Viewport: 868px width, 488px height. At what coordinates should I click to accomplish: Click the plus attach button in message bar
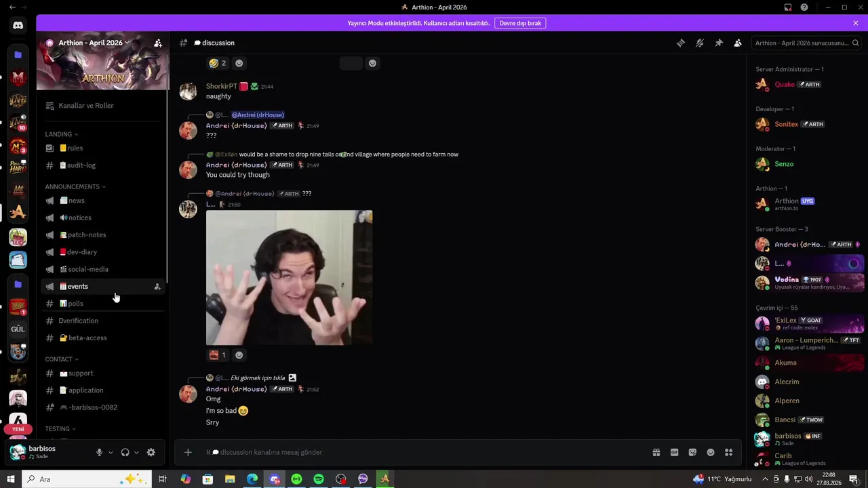188,452
